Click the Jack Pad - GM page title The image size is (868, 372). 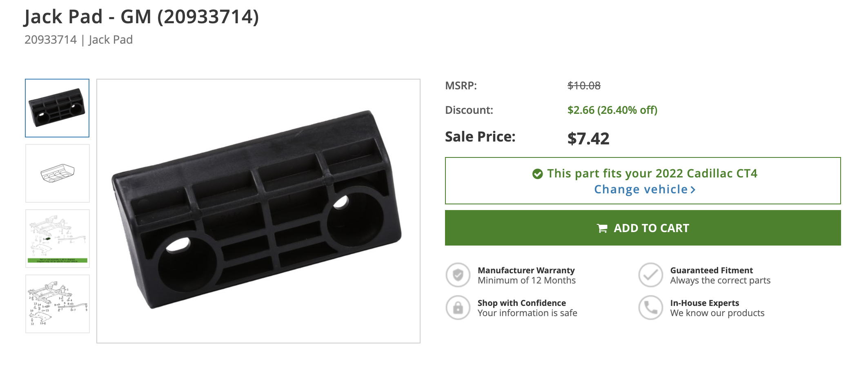tap(141, 17)
